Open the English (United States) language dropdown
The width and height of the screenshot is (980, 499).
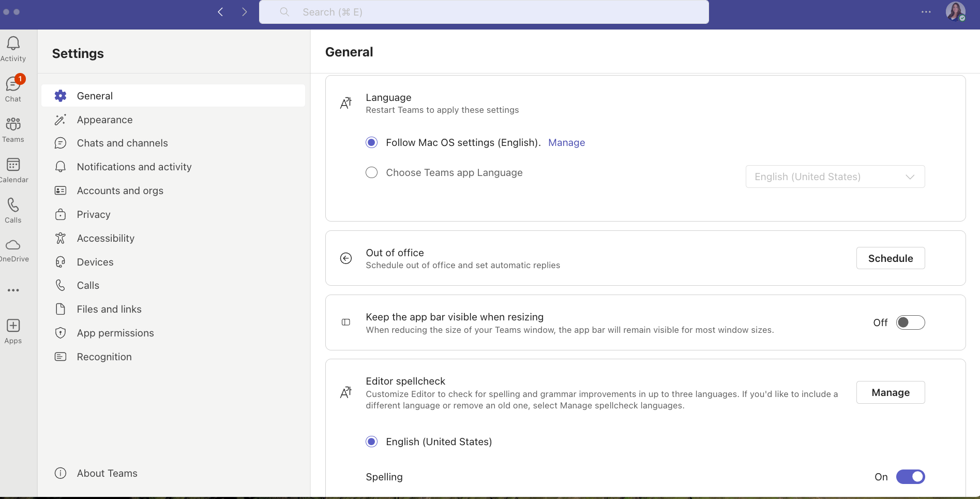835,177
